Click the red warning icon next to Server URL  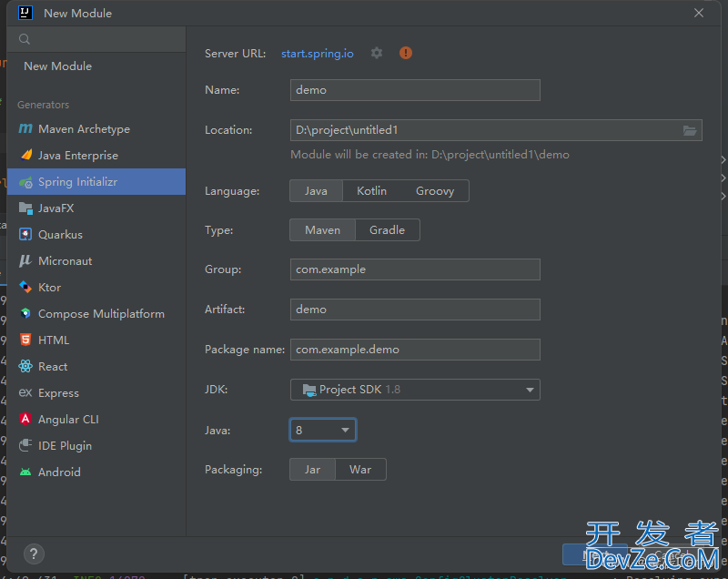point(406,53)
